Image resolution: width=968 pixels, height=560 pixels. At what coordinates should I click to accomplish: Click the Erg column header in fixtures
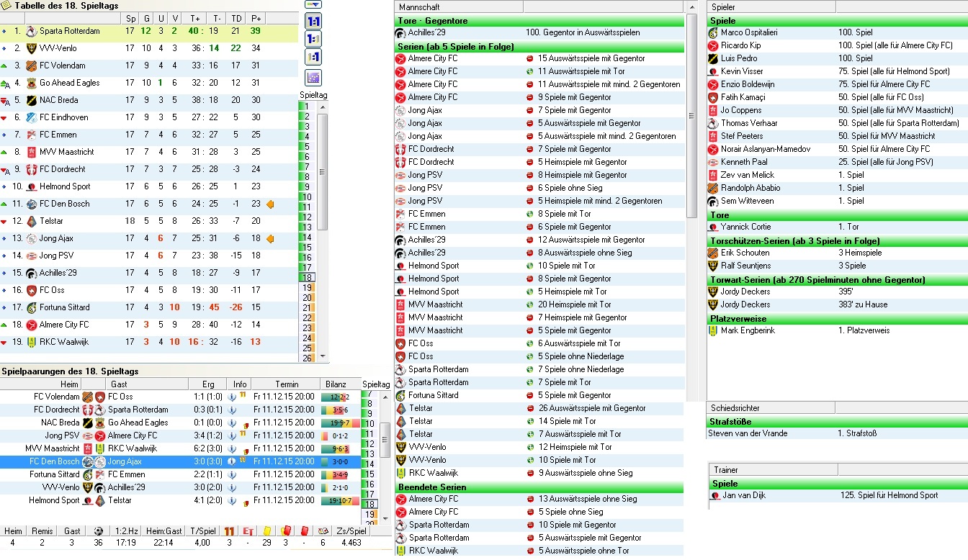tap(208, 384)
